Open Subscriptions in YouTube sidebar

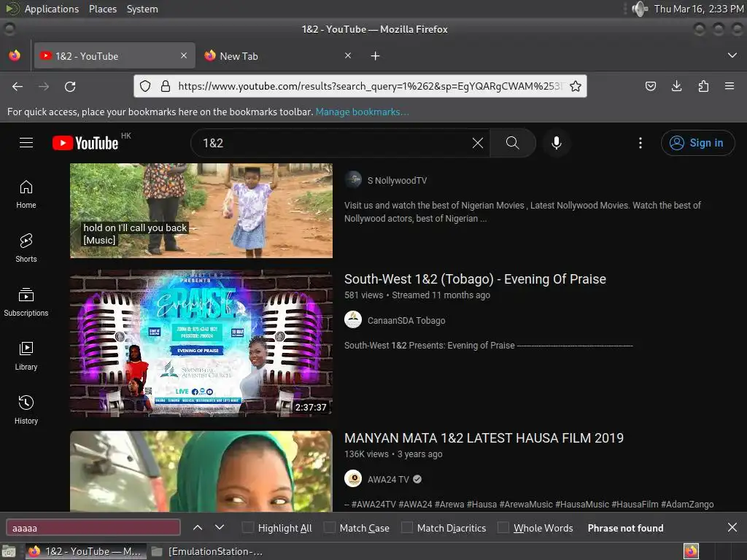coord(26,303)
